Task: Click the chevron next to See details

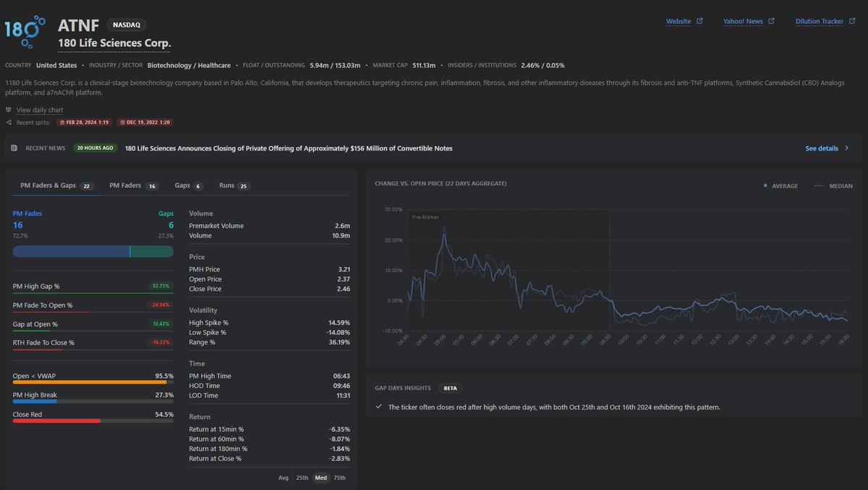Action: (847, 148)
